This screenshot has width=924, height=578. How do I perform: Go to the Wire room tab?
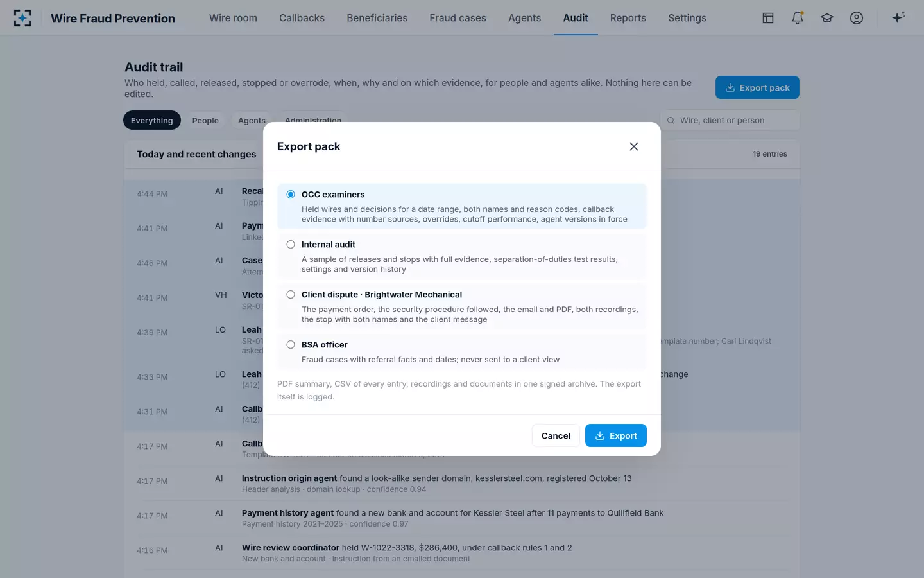coord(233,18)
